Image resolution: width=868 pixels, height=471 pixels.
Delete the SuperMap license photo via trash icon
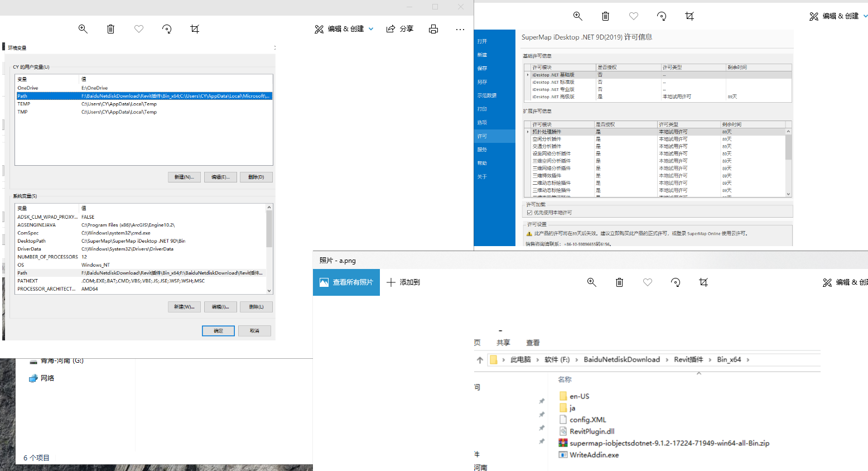click(606, 16)
